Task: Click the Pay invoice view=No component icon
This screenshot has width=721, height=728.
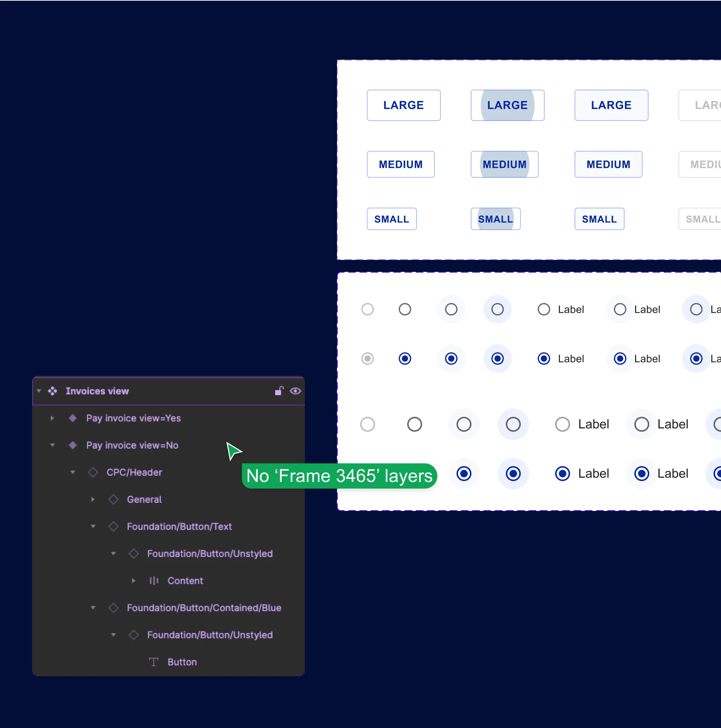Action: click(x=73, y=445)
